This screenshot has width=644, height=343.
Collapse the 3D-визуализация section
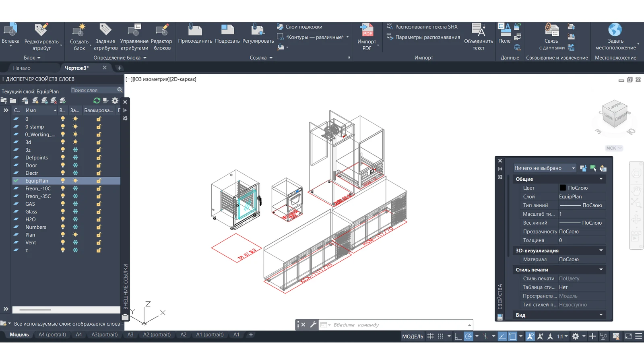click(601, 250)
